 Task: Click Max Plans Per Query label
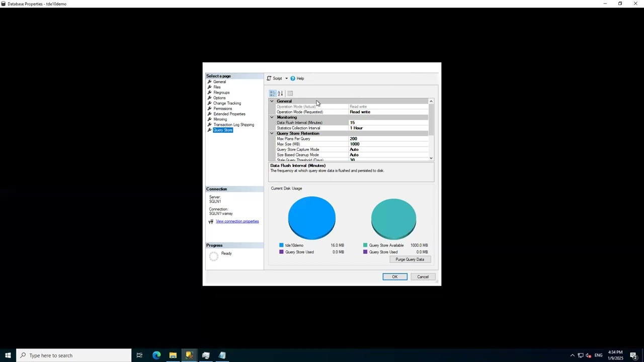[x=293, y=139]
